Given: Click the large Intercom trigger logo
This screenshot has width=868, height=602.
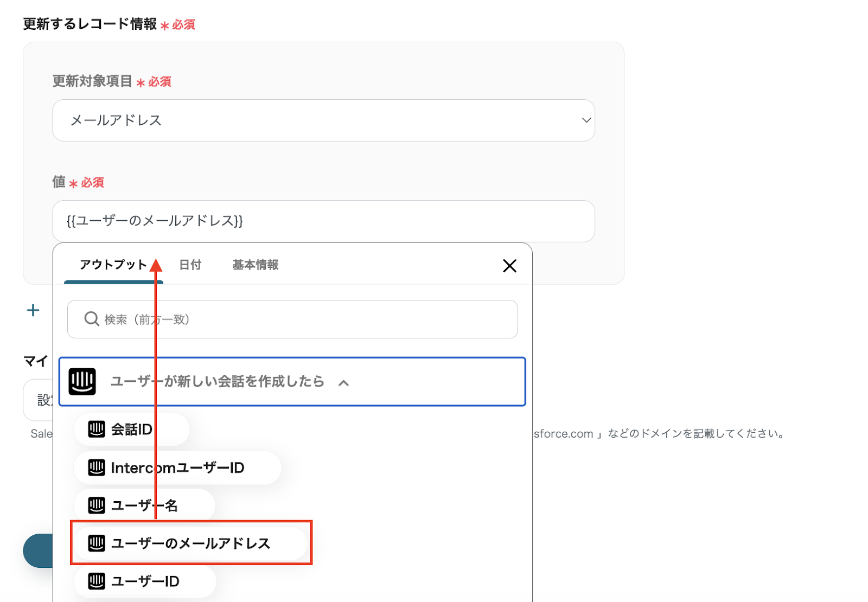Looking at the screenshot, I should [x=82, y=381].
